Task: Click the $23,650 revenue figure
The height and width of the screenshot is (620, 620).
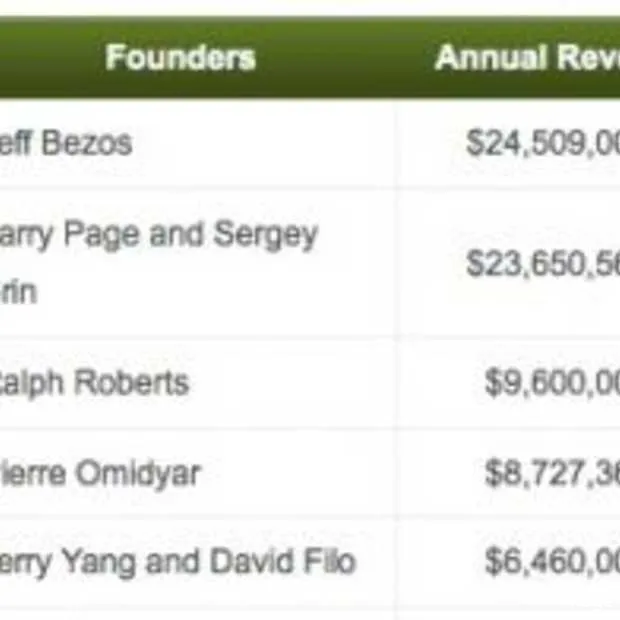Action: coord(543,263)
